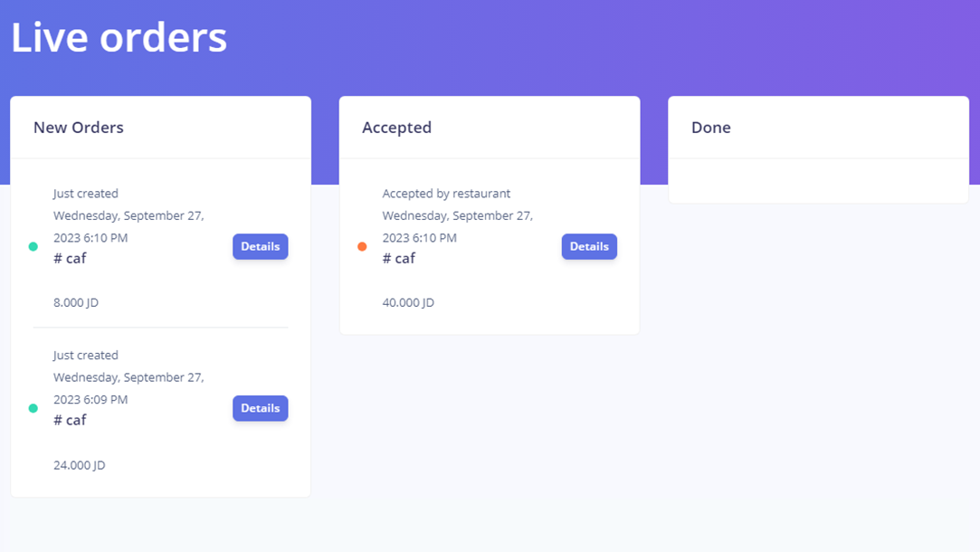Click the Live orders page heading
The width and height of the screenshot is (980, 552).
pyautogui.click(x=119, y=38)
